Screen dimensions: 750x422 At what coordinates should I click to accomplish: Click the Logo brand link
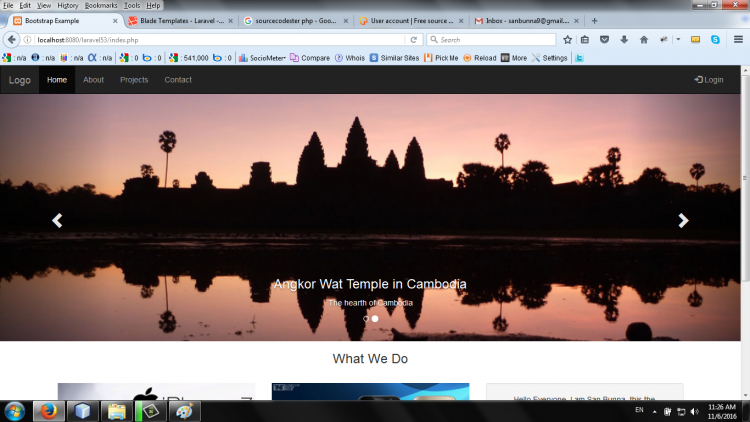(x=20, y=80)
